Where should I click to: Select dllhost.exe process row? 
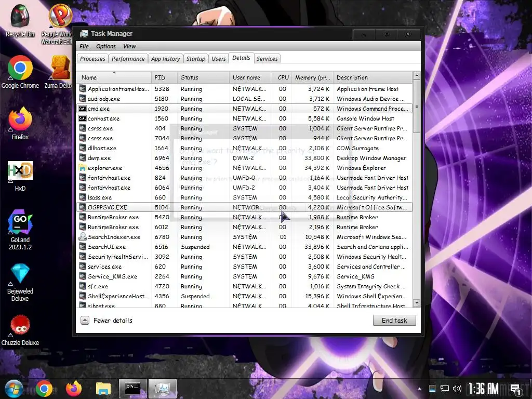click(x=245, y=148)
